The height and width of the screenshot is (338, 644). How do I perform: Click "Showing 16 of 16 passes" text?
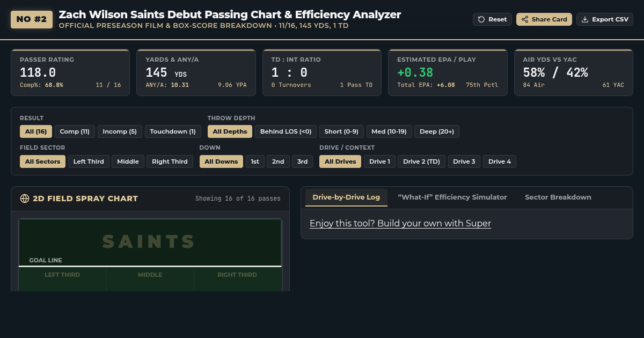tap(238, 199)
